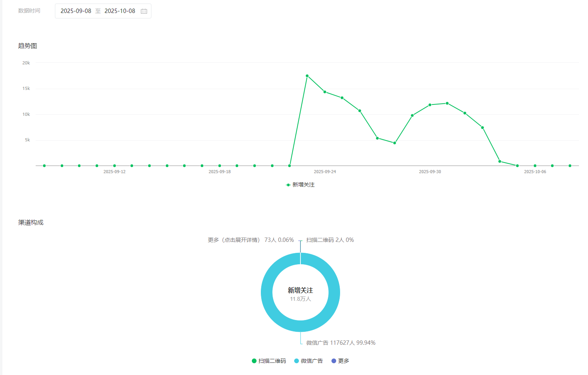588x375 pixels.
Task: Toggle the 扫描二维码 legend item
Action: pyautogui.click(x=269, y=361)
